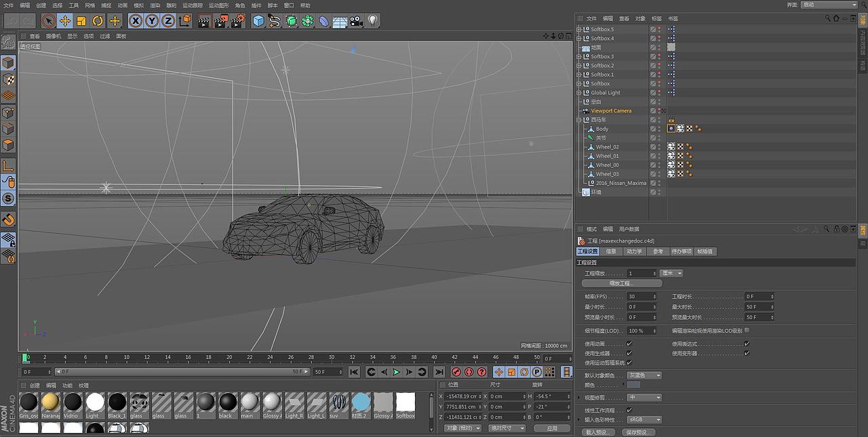Enable the render LOD level checkbox
This screenshot has height=437, width=868.
[747, 331]
